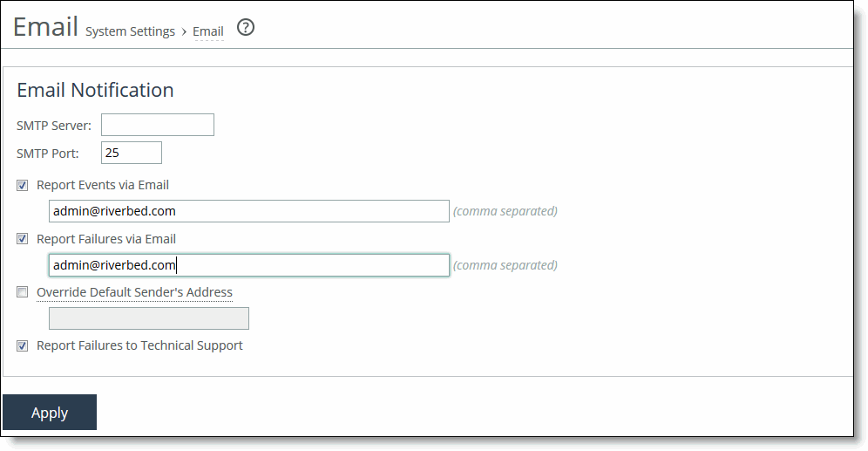Click the Report Failures via Email label
Image resolution: width=868 pixels, height=451 pixels.
point(106,239)
